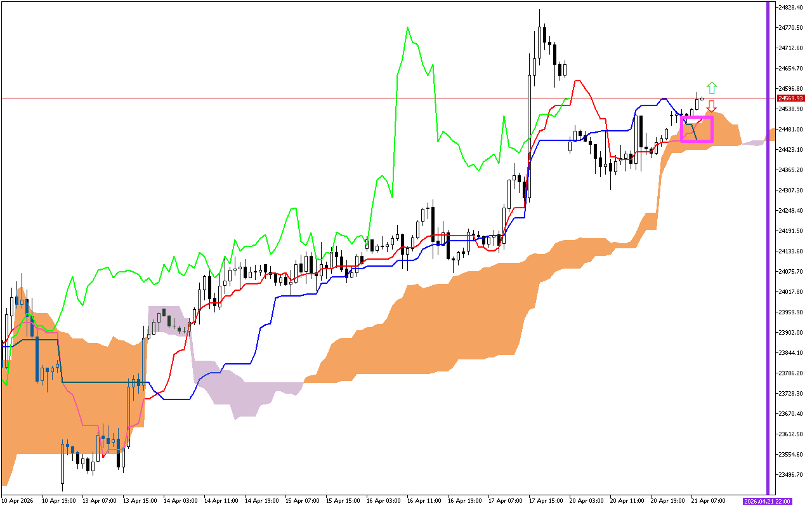Click the 14 Apr 11:00 time axis label
This screenshot has width=812, height=508.
(221, 500)
